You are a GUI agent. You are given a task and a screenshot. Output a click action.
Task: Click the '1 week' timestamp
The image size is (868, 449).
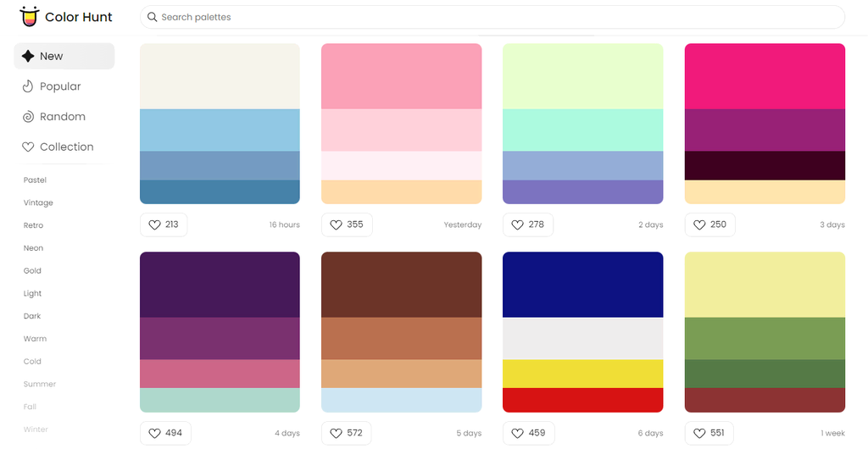(x=833, y=434)
